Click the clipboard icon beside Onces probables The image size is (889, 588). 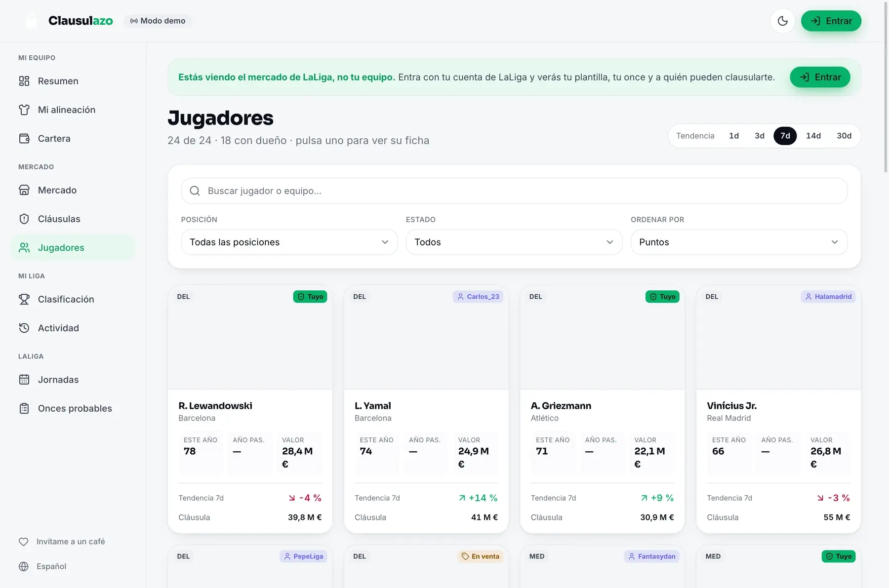[24, 408]
